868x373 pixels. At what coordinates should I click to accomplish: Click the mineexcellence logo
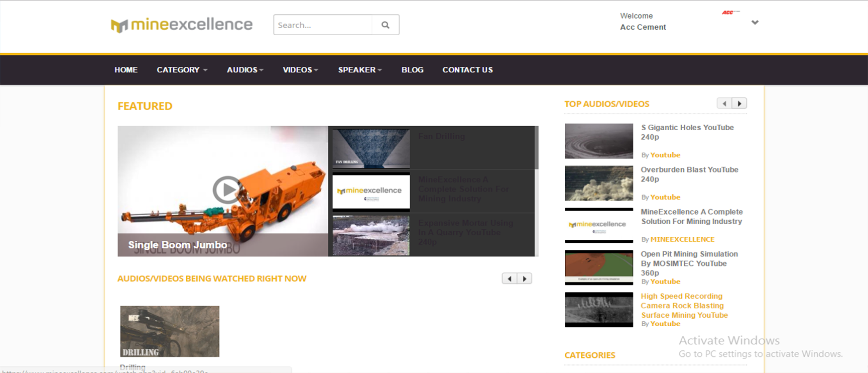182,25
